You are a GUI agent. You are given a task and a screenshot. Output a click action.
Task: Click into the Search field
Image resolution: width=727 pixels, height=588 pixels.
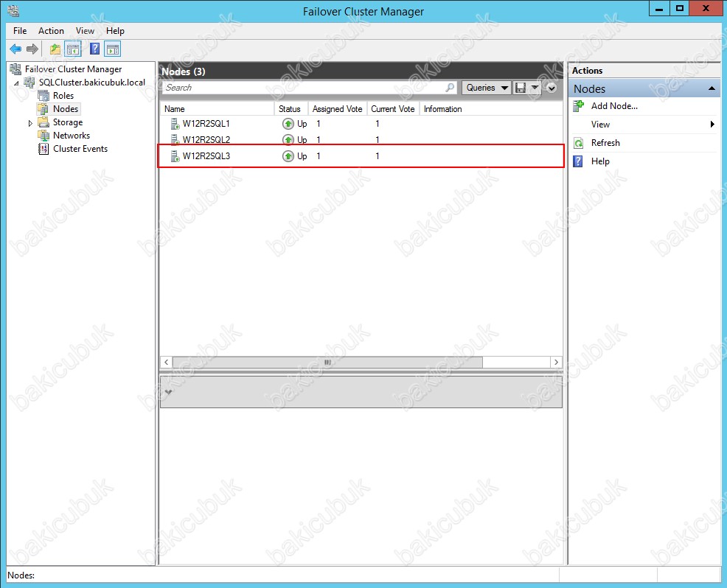click(x=309, y=88)
